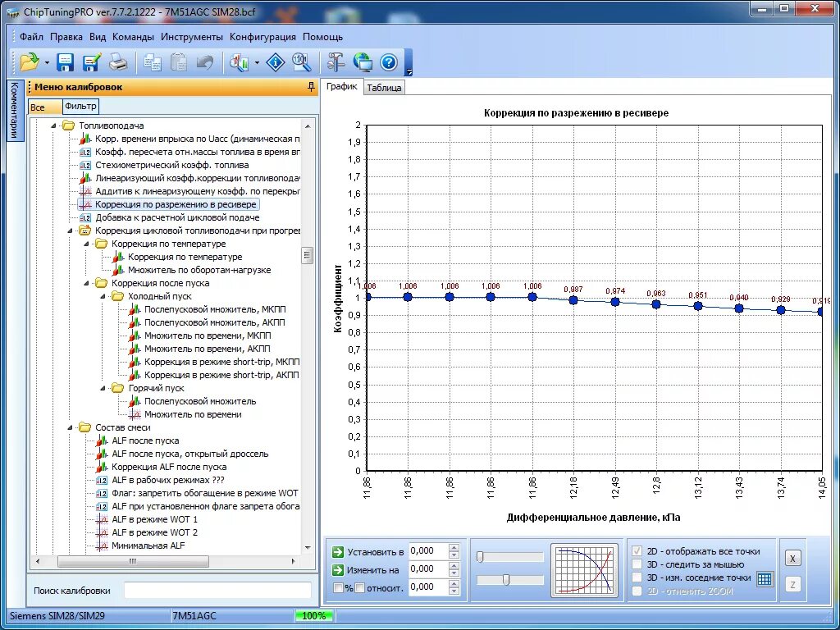Click the Поиск калибровки search field
The width and height of the screenshot is (840, 630).
[x=217, y=591]
